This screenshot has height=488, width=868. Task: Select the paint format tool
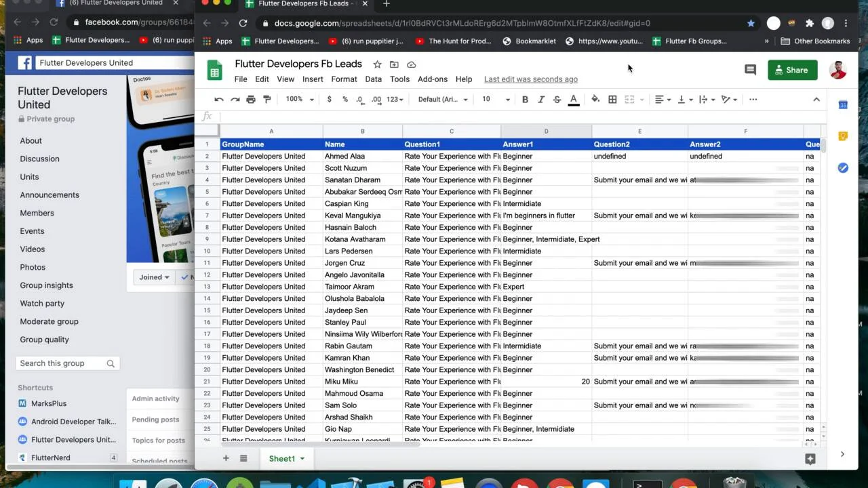pos(267,100)
